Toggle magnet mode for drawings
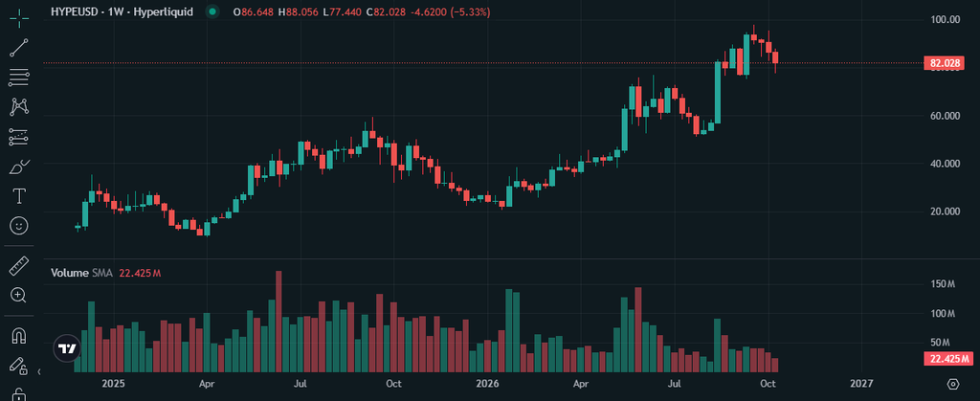Image resolution: width=980 pixels, height=401 pixels. click(x=19, y=336)
